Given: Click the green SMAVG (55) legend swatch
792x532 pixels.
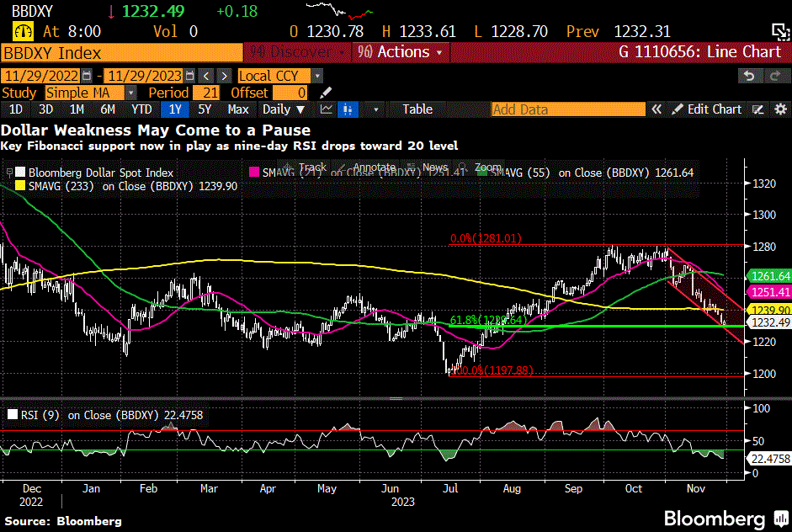Looking at the screenshot, I should (482, 173).
